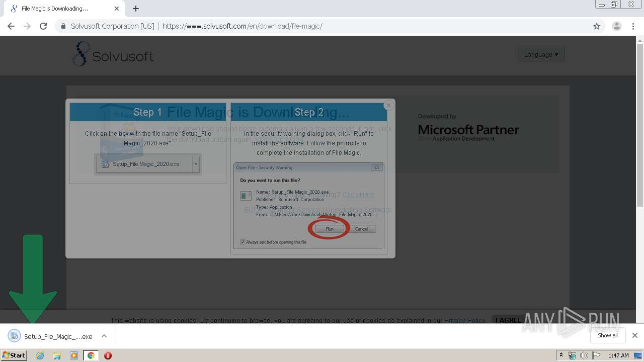Reload the Solvusoft page
Image resolution: width=644 pixels, height=362 pixels.
(43, 26)
